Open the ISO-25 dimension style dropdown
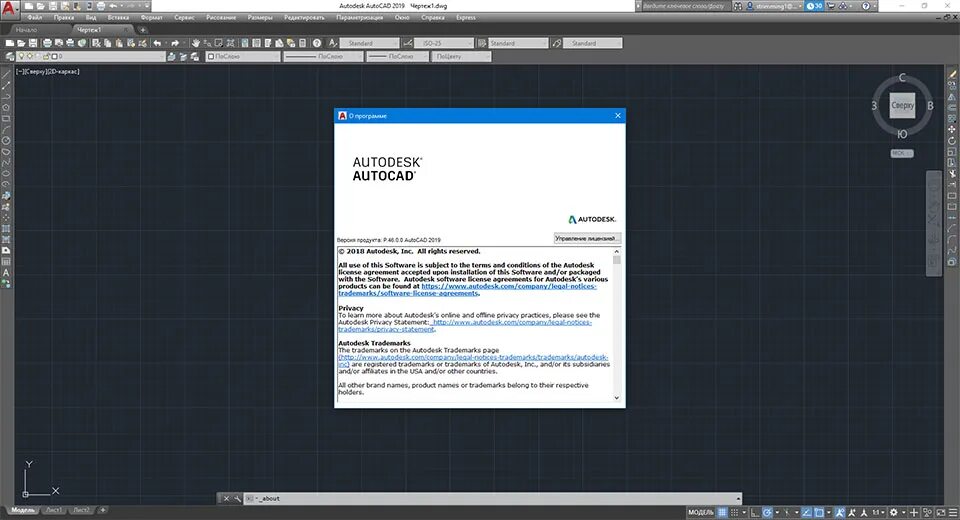This screenshot has height=520, width=960. point(444,43)
